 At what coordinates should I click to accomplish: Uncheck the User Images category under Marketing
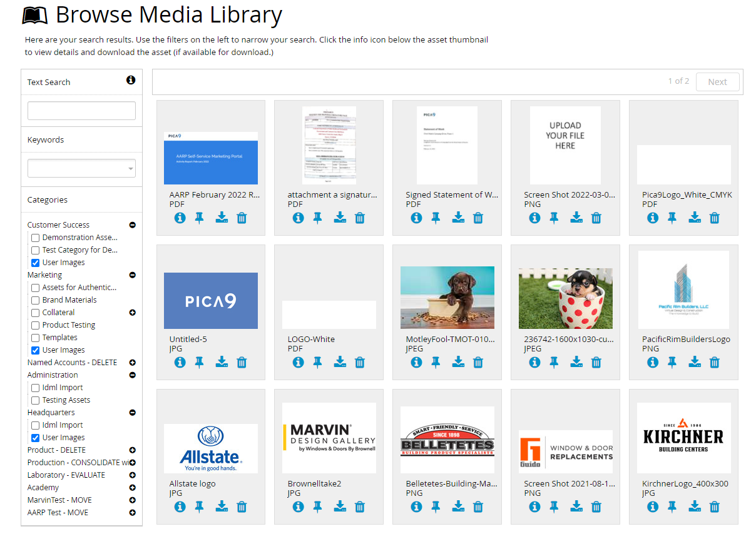click(x=35, y=350)
